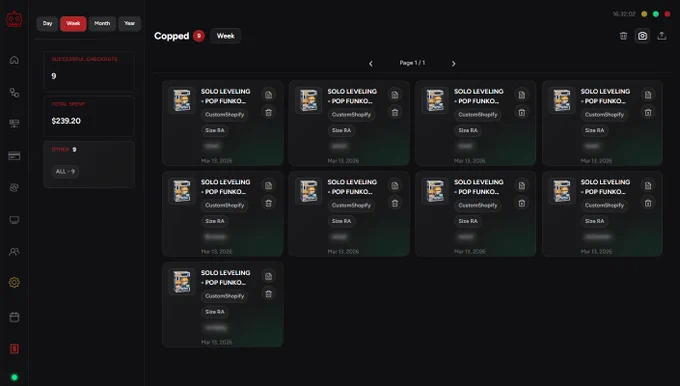Click the Week button beside Copped
Screen dimensions: 680x386
pos(226,36)
